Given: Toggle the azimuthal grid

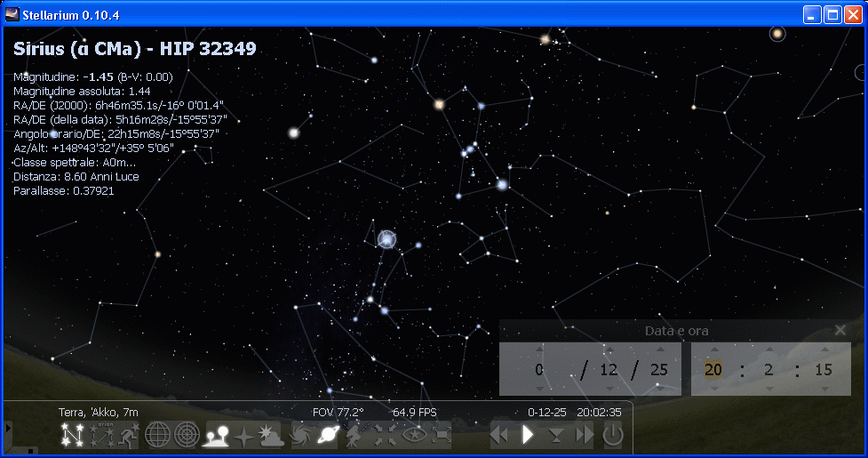Looking at the screenshot, I should (187, 435).
